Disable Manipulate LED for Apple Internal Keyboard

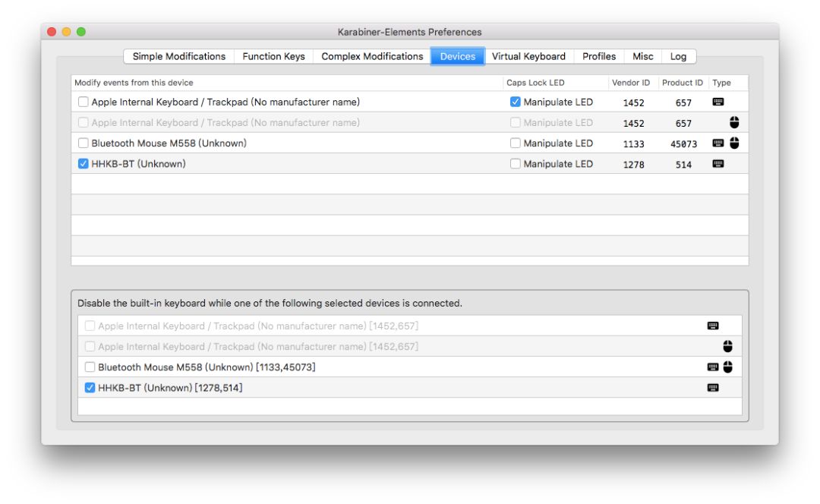[x=516, y=102]
